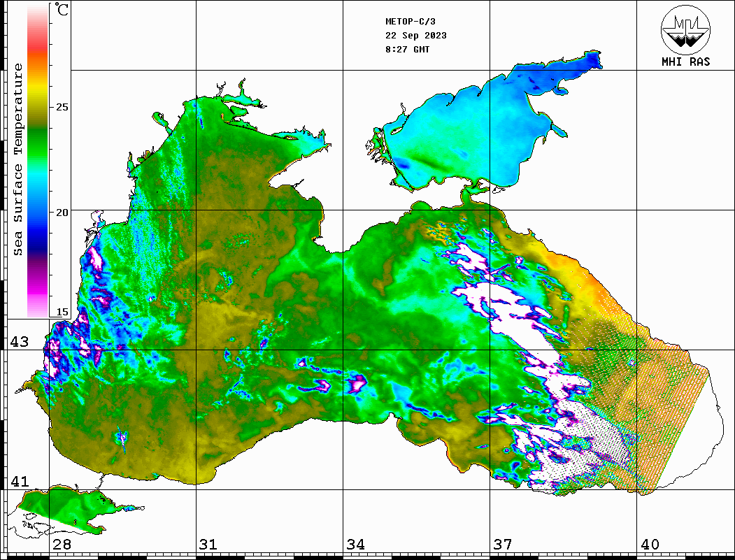This screenshot has width=735, height=560.
Task: Pick the 25 degree mark on scale
Action: coord(62,107)
